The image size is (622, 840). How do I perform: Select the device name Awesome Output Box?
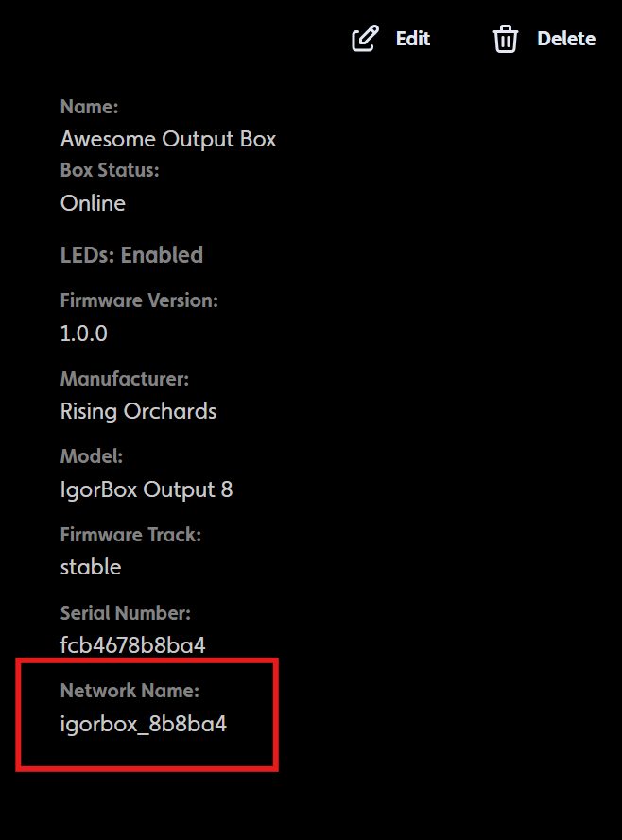pyautogui.click(x=167, y=139)
